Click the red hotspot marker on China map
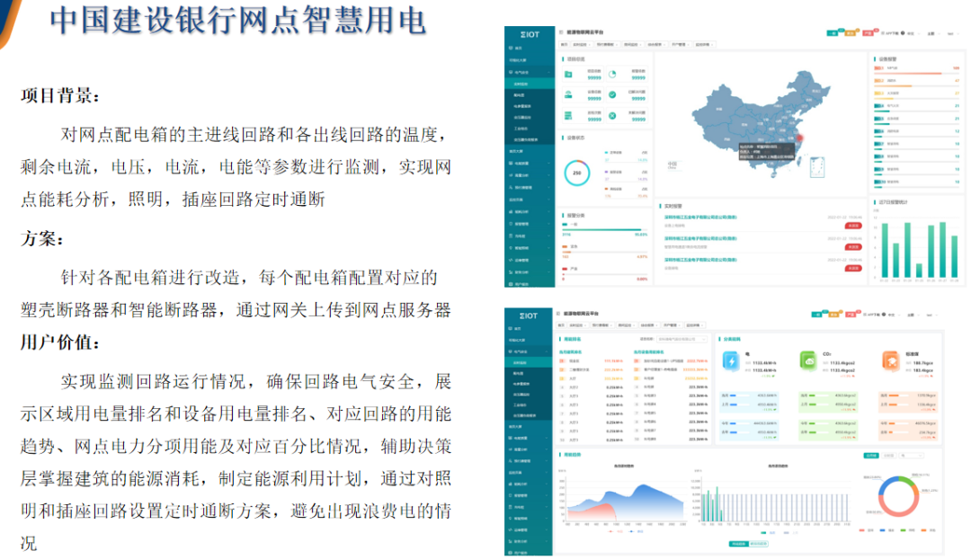This screenshot has height=560, width=971. pyautogui.click(x=799, y=138)
